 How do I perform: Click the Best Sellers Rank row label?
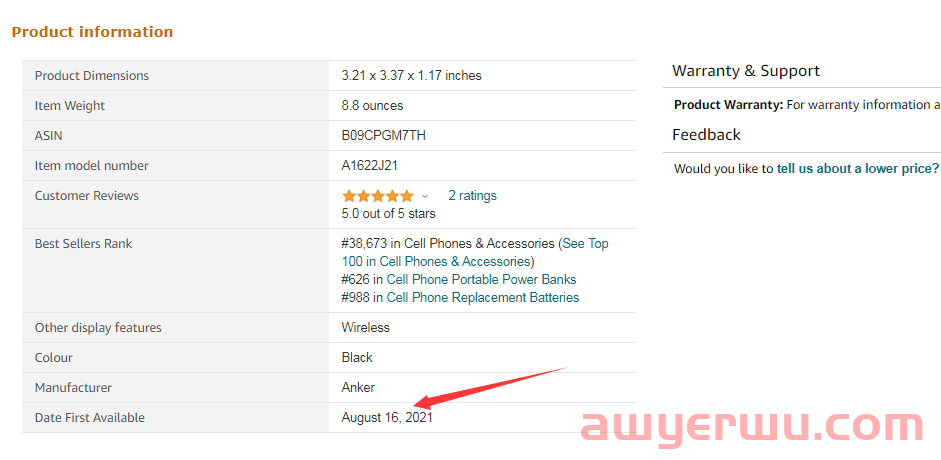(83, 243)
